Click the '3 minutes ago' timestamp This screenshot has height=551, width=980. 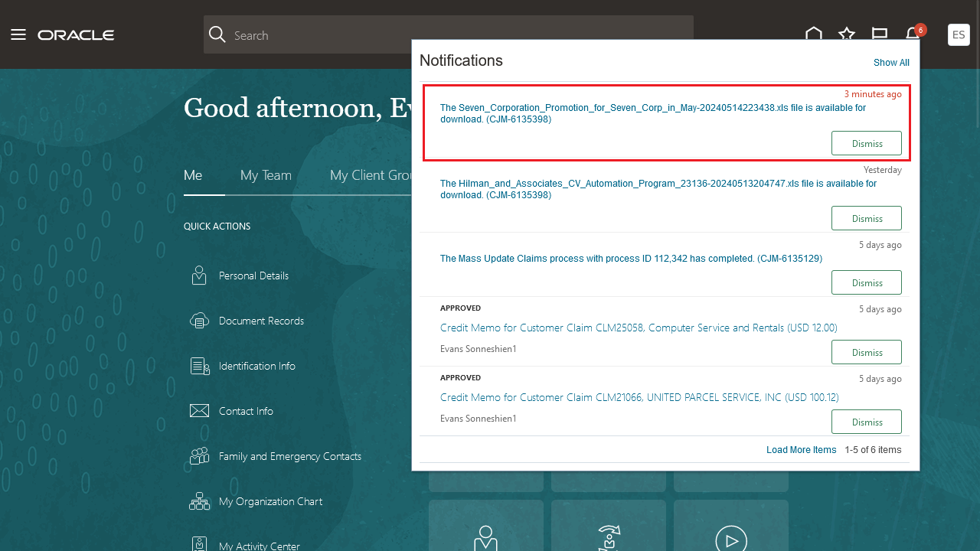(873, 94)
